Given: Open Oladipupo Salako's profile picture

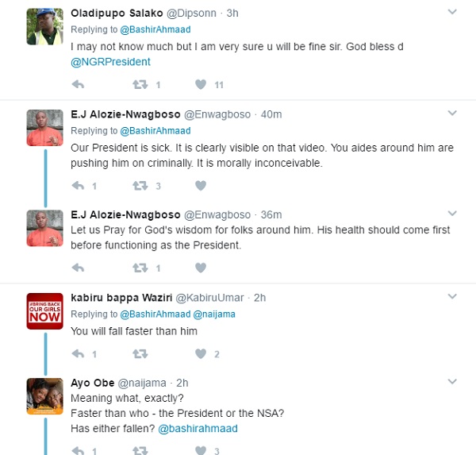Looking at the screenshot, I should tap(44, 26).
